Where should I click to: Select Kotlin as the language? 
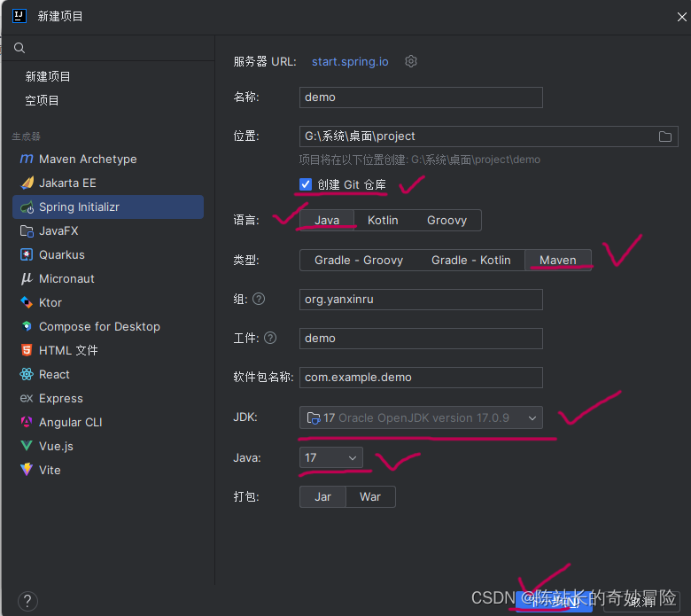click(383, 220)
